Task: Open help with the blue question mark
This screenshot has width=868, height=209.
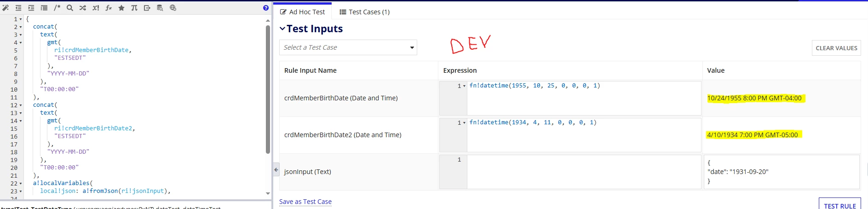Action: tap(266, 8)
